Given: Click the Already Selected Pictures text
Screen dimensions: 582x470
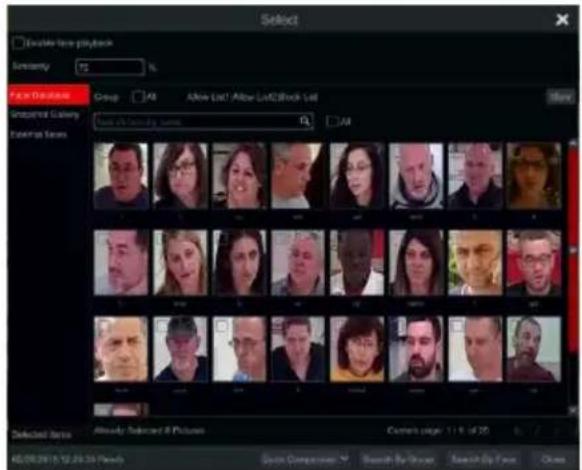Looking at the screenshot, I should coord(149,431).
